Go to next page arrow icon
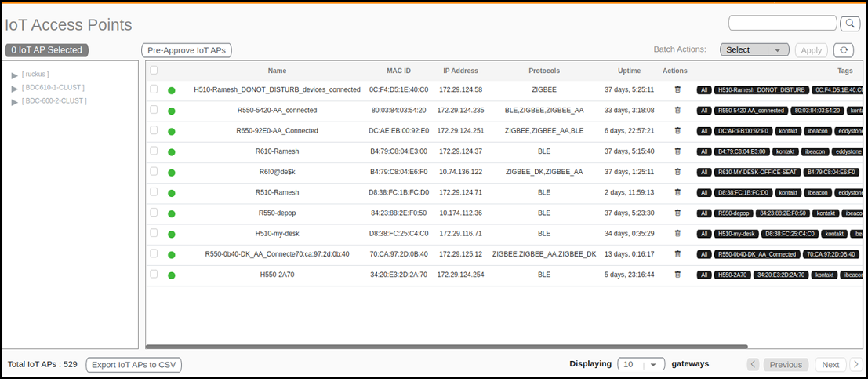868x379 pixels. 855,364
